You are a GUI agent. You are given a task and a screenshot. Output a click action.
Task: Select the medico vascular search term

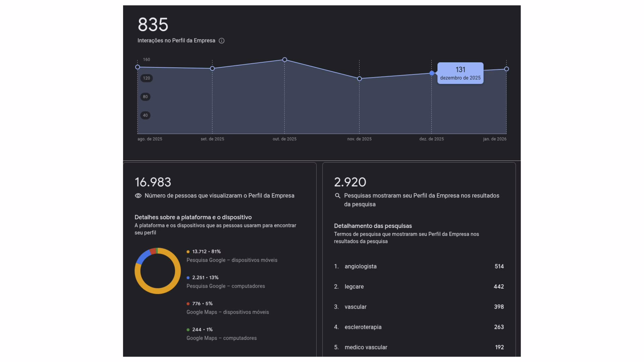click(366, 347)
